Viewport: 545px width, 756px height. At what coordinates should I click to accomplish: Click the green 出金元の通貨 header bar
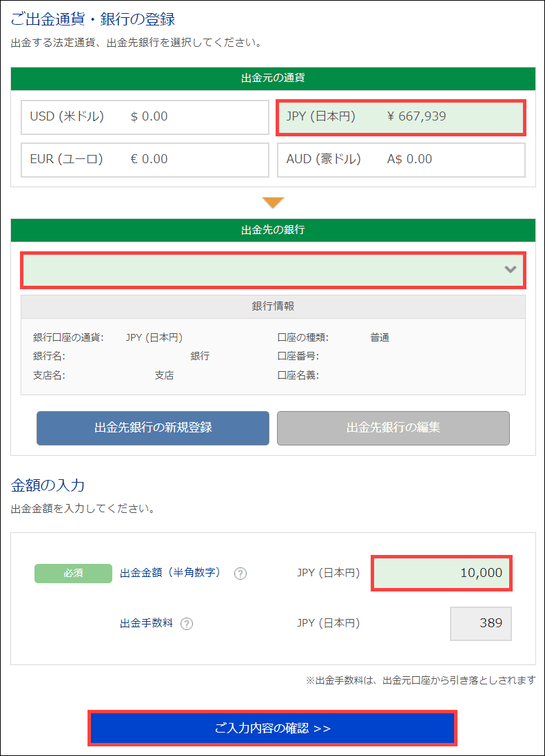pyautogui.click(x=273, y=78)
